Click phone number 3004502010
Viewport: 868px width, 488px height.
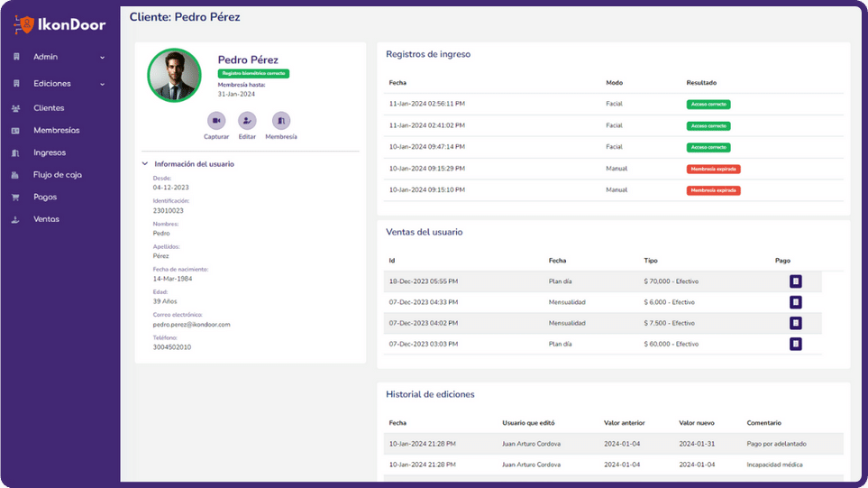coord(172,347)
